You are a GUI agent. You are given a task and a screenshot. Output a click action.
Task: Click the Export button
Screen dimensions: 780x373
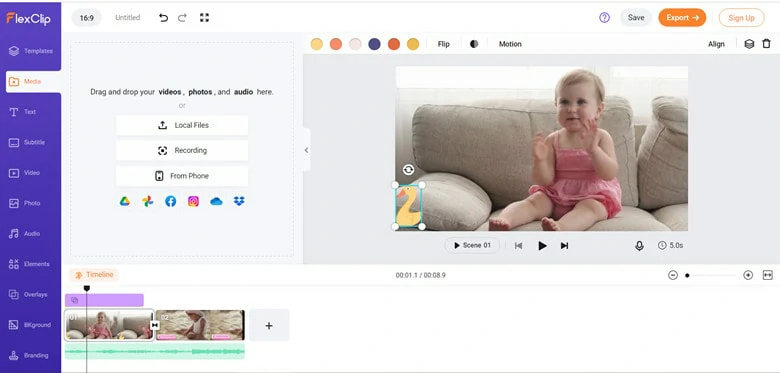tap(682, 17)
